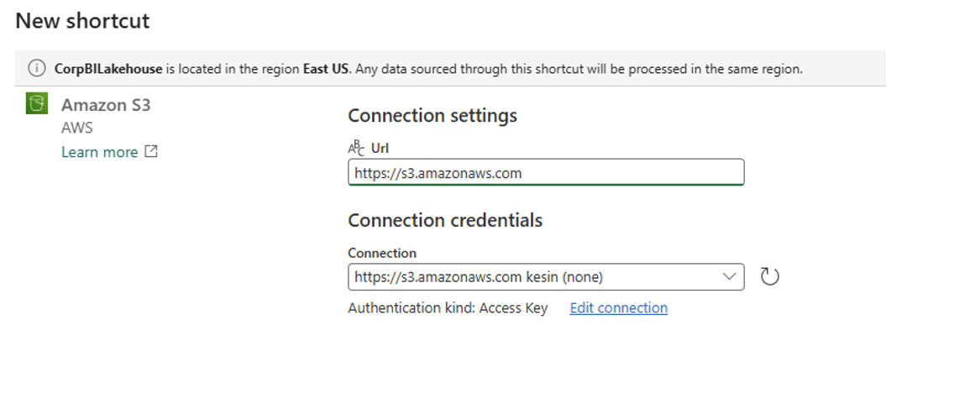Viewport: 980px width, 399px height.
Task: Click the AWS label under Amazon S3
Action: [77, 128]
